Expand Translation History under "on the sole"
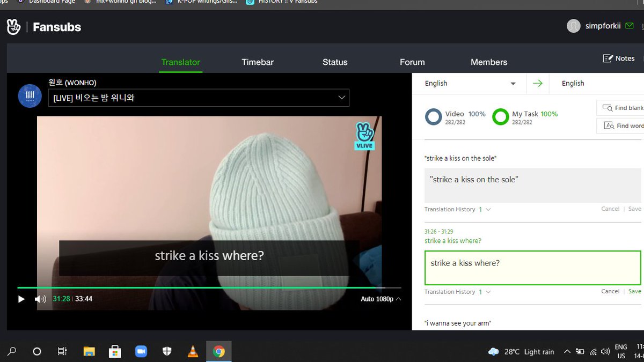The height and width of the screenshot is (362, 644). click(x=457, y=209)
